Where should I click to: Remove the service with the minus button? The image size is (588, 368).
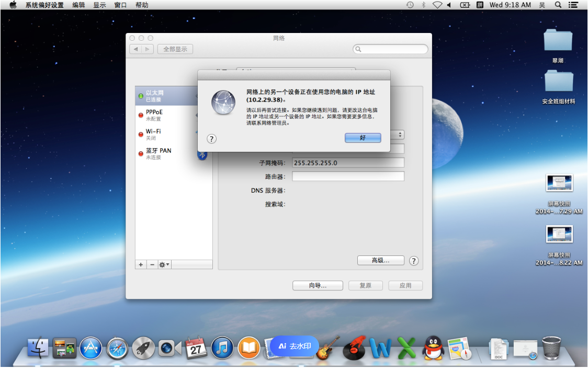152,265
